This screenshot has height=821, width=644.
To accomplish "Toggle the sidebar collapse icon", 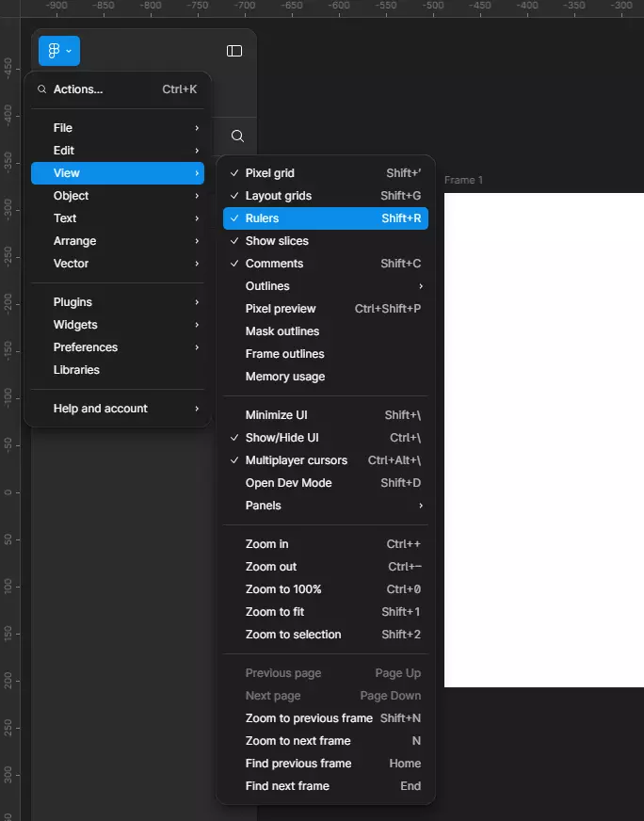I will tap(234, 51).
